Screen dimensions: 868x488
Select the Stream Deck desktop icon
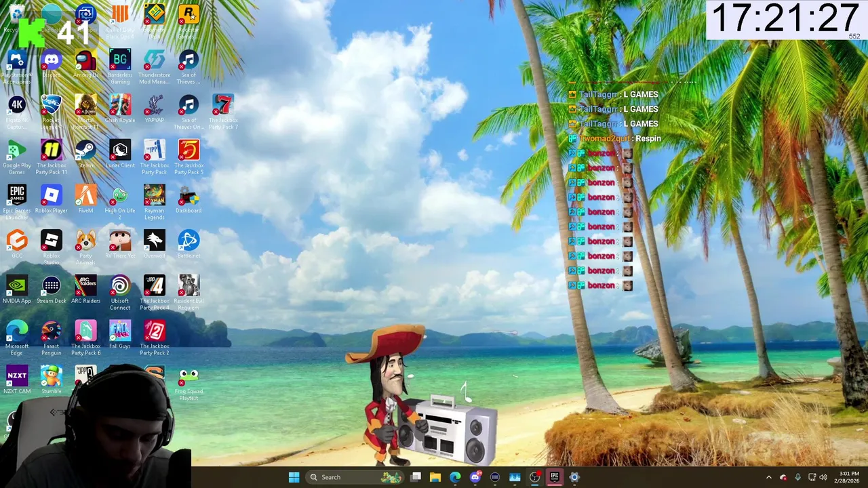[x=52, y=290]
